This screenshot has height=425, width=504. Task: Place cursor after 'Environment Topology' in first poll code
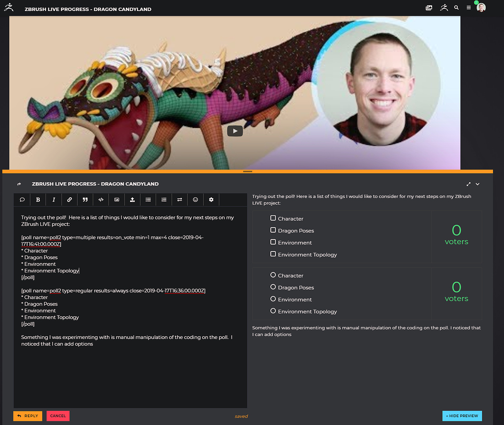coord(79,271)
